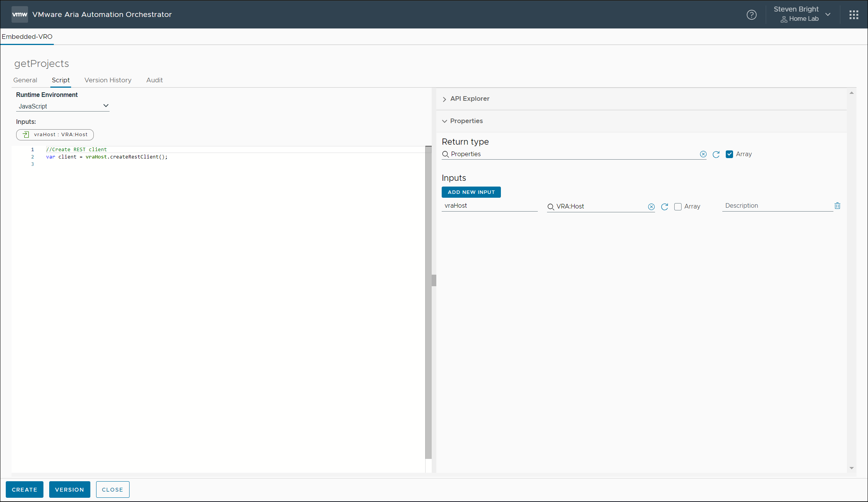Clear the VRA:Host input type field
Viewport: 868px width, 502px height.
pos(651,207)
